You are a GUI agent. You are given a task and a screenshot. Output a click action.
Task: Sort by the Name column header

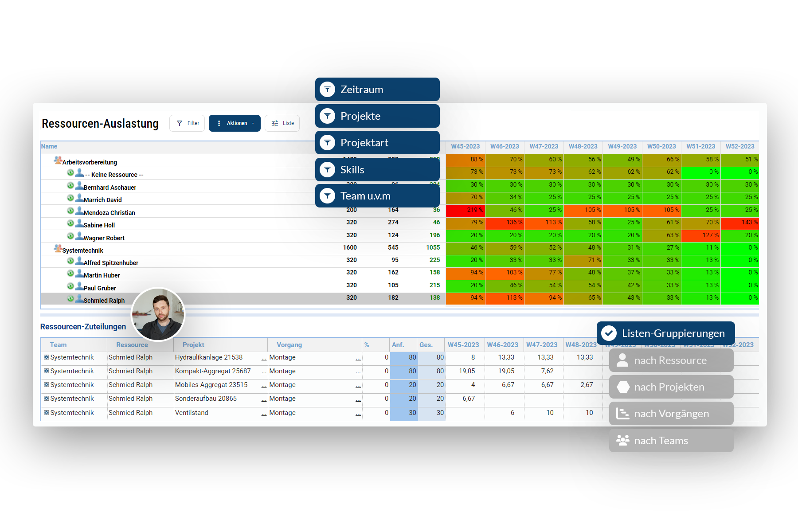click(49, 146)
